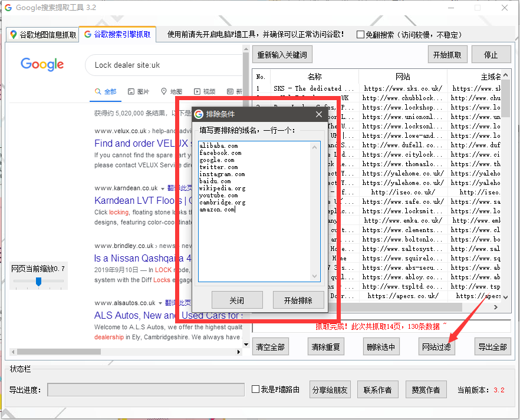Switch to the 谷歌搜索引擎抓取 tab
The image size is (520, 420).
117,34
